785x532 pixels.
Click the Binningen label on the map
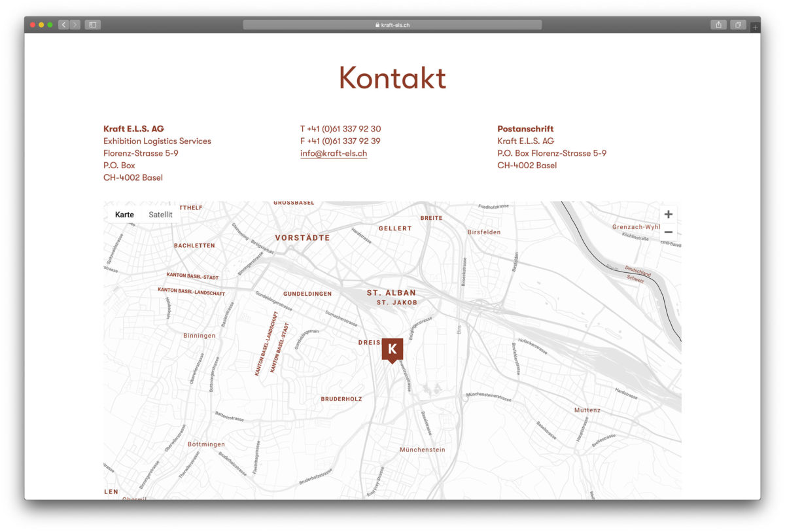(x=199, y=336)
